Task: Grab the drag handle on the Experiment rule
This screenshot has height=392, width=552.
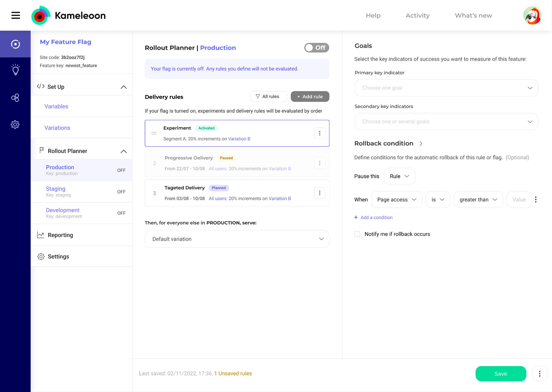Action: (154, 133)
